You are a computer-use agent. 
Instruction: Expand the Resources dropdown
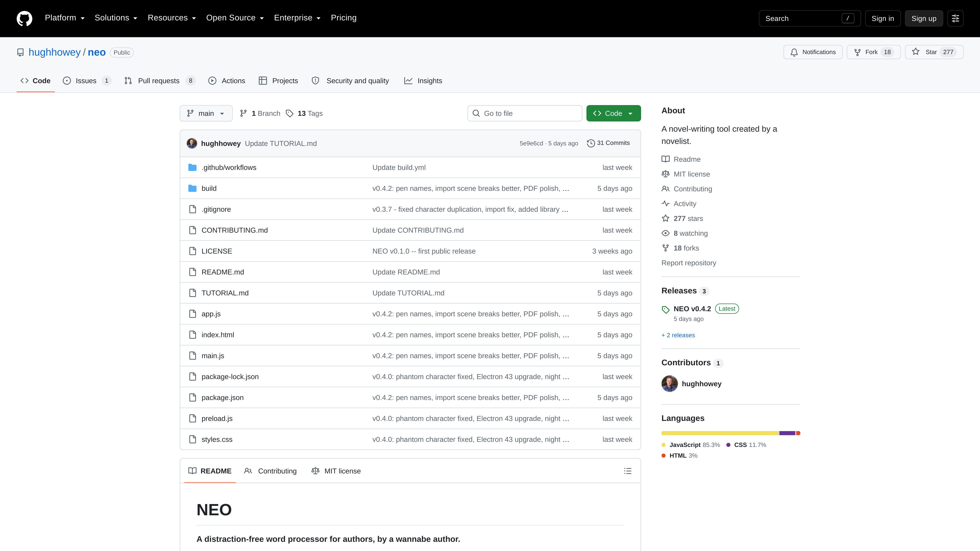pyautogui.click(x=172, y=18)
